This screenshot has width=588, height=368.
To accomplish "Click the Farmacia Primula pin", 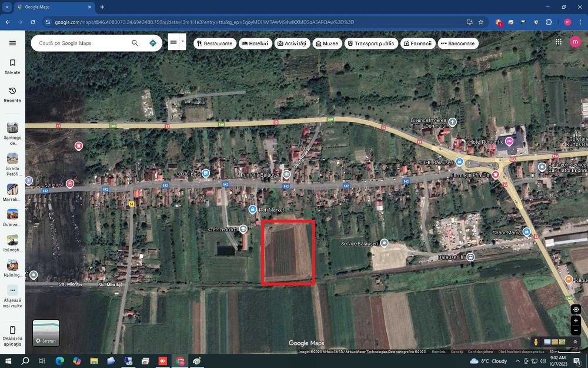I will point(495,175).
